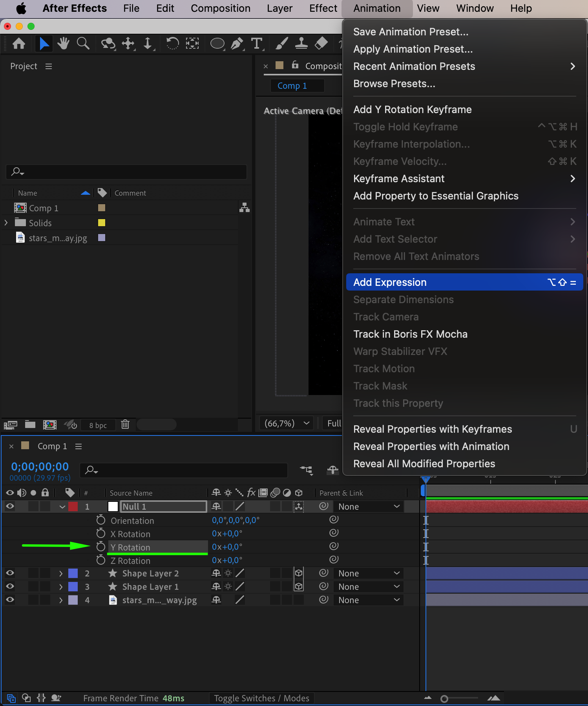Screen dimensions: 588x706
Task: Toggle 3D layer switch for Shape Layer 2
Action: tap(299, 573)
